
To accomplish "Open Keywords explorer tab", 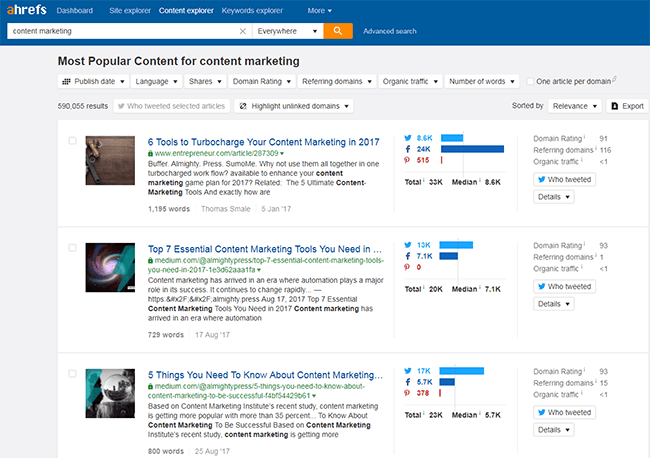I will point(252,11).
